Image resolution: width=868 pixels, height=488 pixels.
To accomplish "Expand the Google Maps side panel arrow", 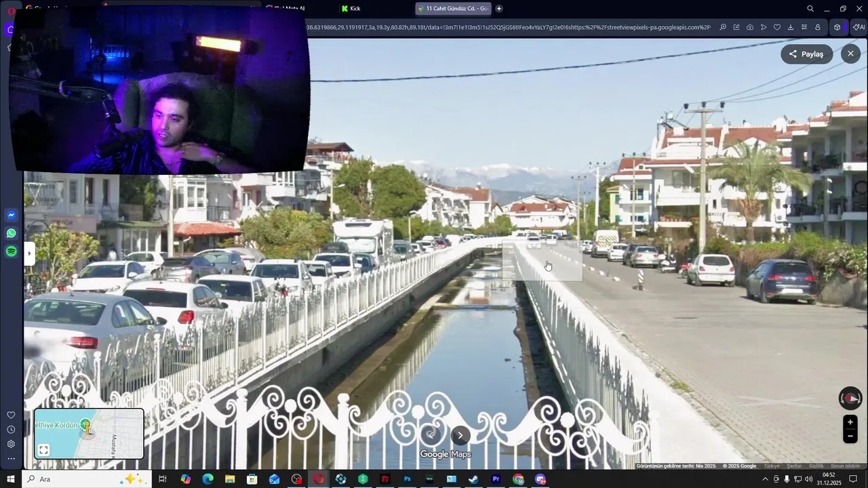I will pyautogui.click(x=29, y=254).
